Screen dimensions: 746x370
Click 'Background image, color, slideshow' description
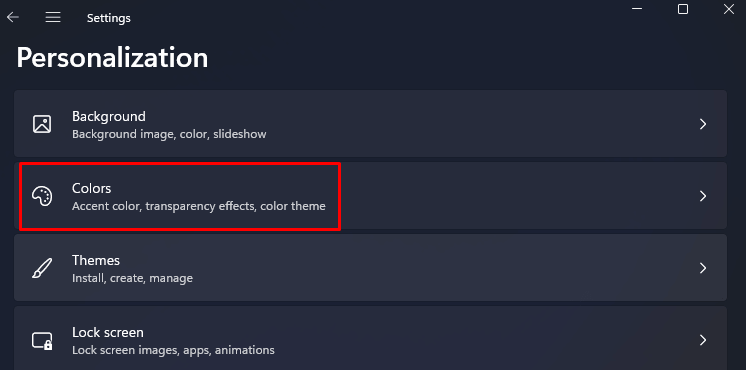coord(169,134)
